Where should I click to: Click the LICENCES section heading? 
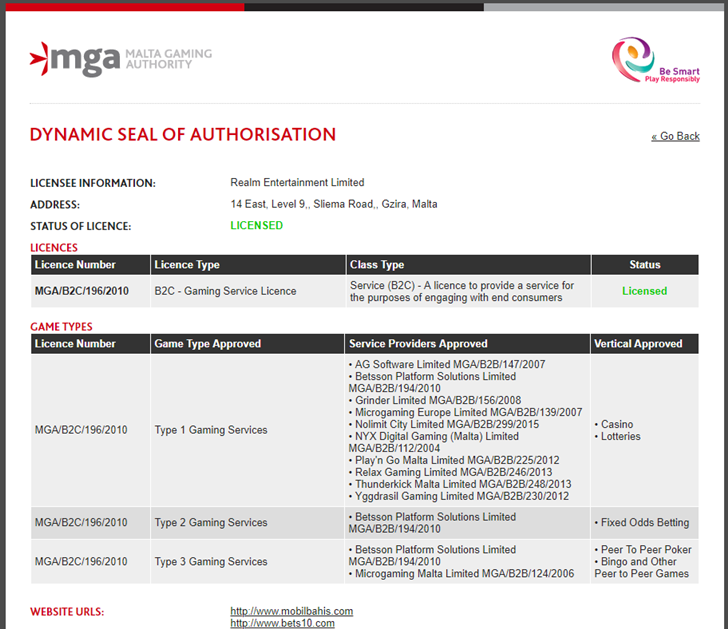[54, 247]
